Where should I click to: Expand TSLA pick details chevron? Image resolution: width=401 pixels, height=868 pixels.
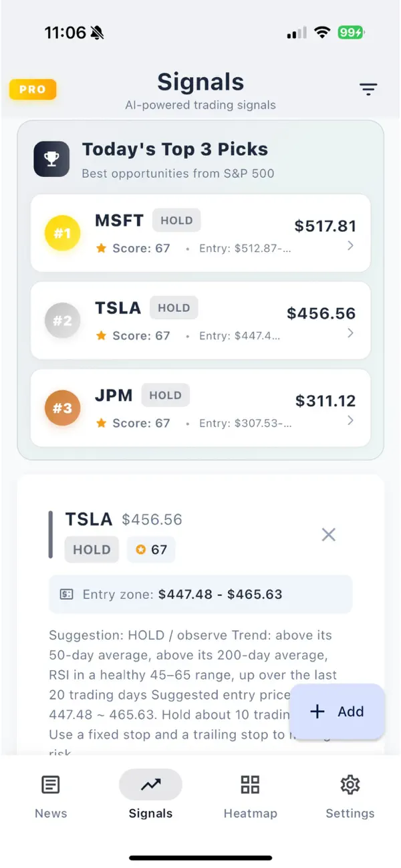pos(351,333)
